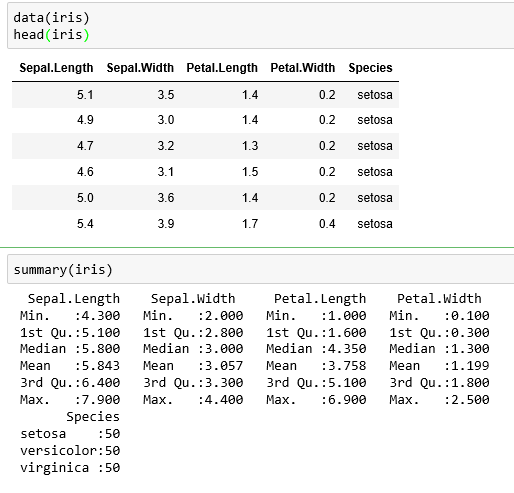Click Sepal.Length value 4.7 in table
The height and width of the screenshot is (493, 514).
(x=85, y=146)
